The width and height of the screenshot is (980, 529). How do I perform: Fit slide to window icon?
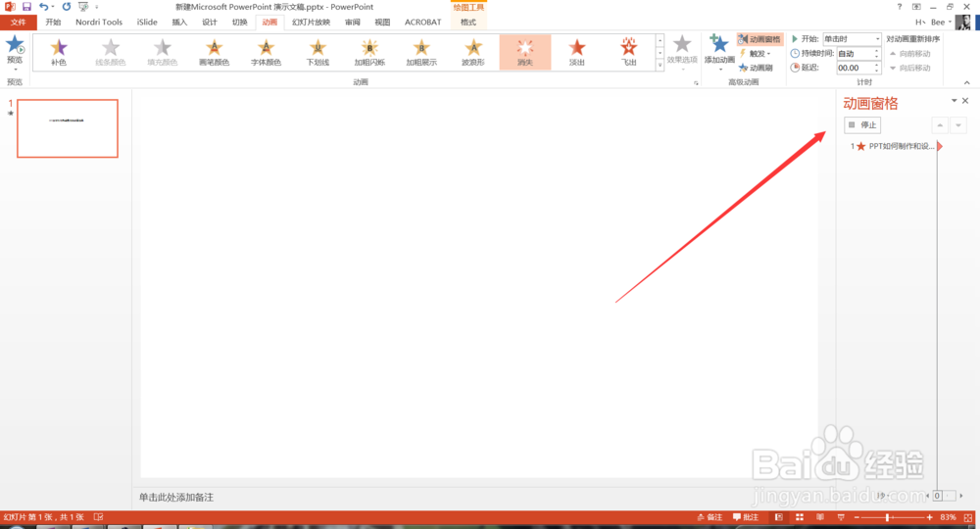[x=968, y=518]
